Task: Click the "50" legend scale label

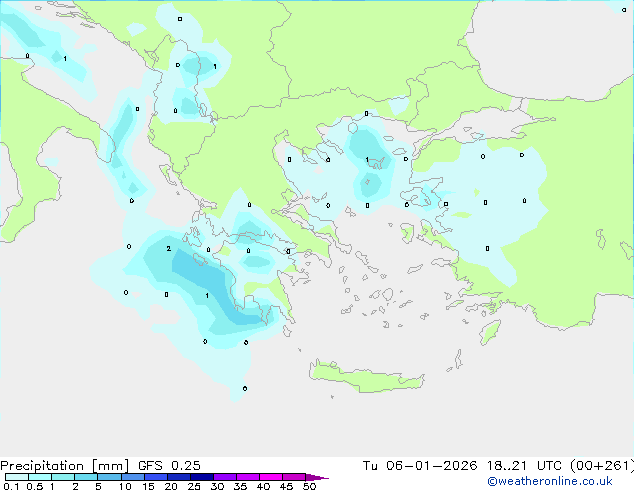Action: [x=310, y=486]
